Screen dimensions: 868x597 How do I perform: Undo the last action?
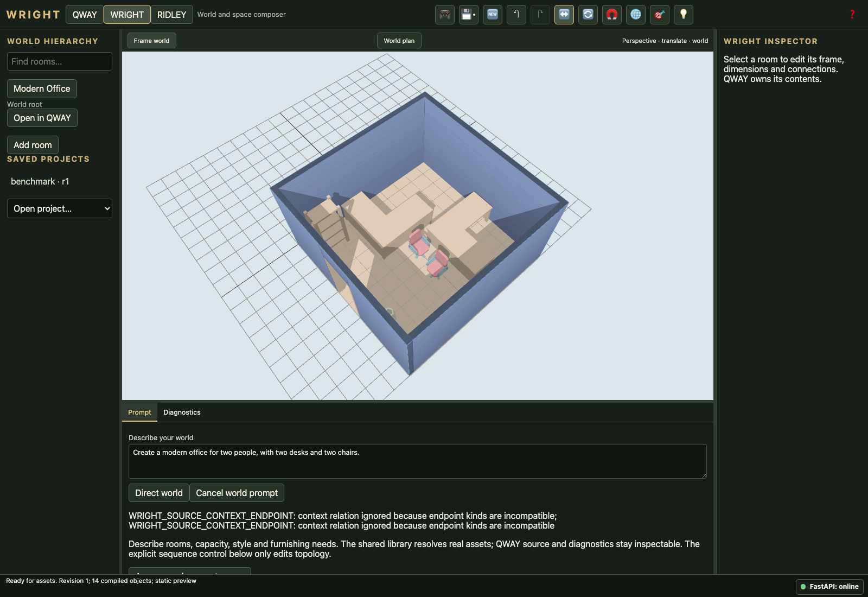[x=516, y=15]
